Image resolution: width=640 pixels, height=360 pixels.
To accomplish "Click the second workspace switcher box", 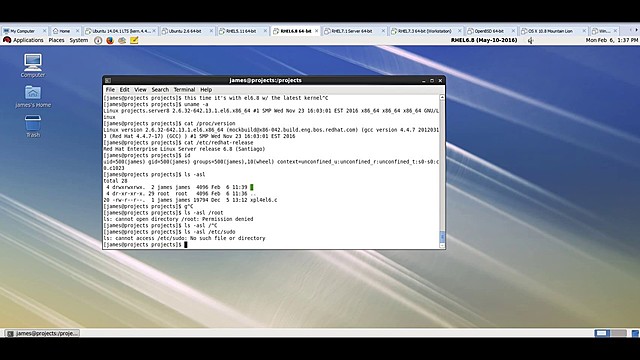I will click(618, 333).
